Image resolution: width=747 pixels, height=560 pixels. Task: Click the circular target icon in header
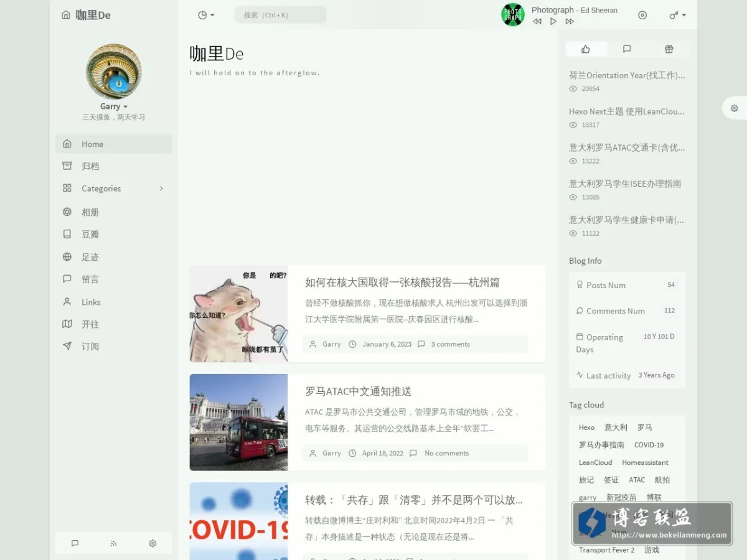[642, 15]
